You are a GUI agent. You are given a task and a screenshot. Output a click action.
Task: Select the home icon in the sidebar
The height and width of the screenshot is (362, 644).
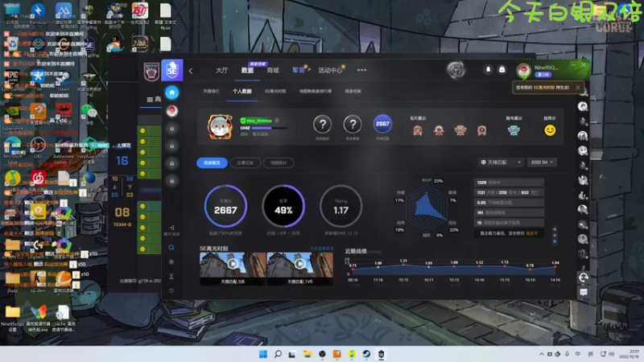(172, 93)
